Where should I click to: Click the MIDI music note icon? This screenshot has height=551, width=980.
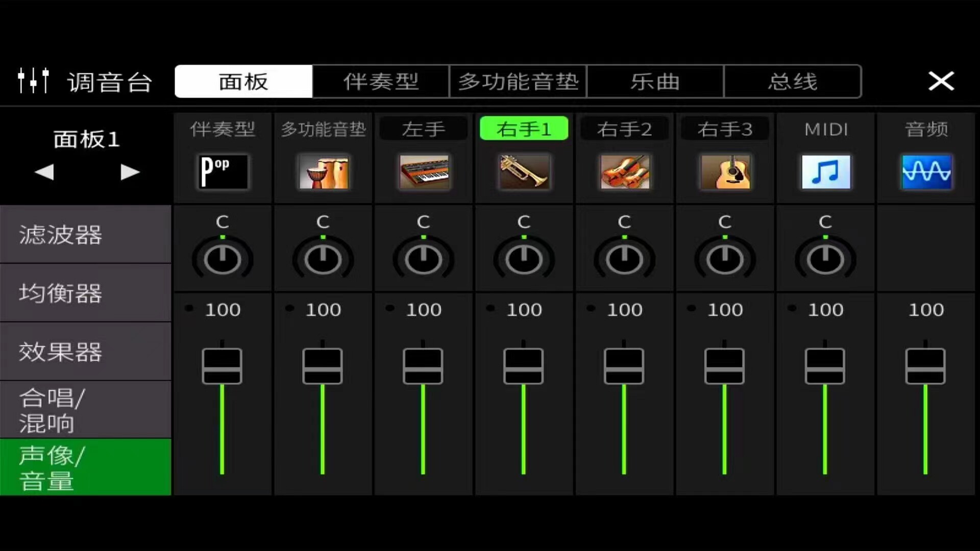825,172
